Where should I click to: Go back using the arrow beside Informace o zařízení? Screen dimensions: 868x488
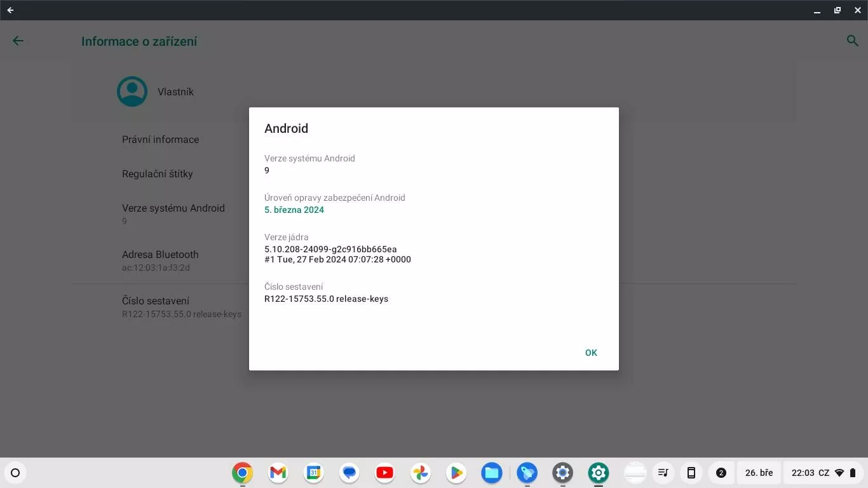tap(18, 41)
